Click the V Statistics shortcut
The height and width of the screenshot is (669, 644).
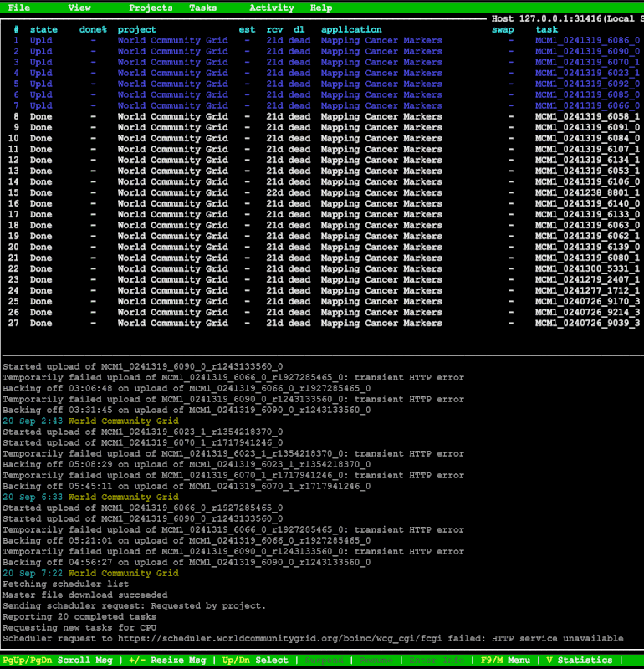pos(579,660)
